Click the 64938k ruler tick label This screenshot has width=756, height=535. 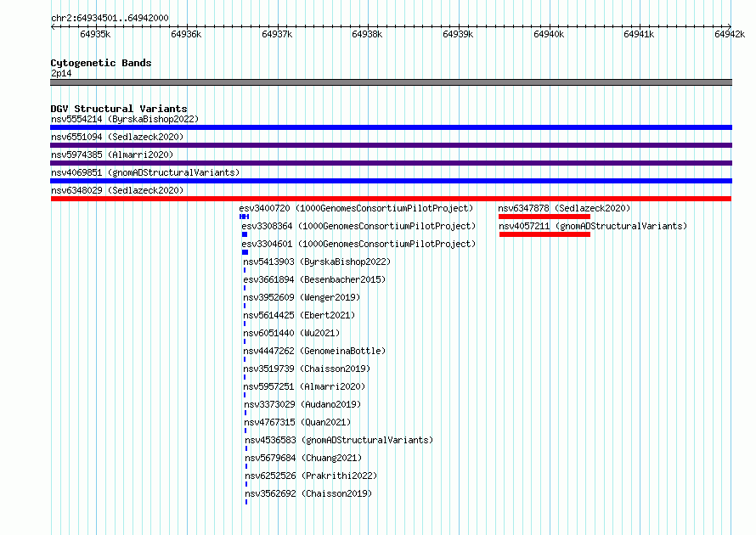367,34
